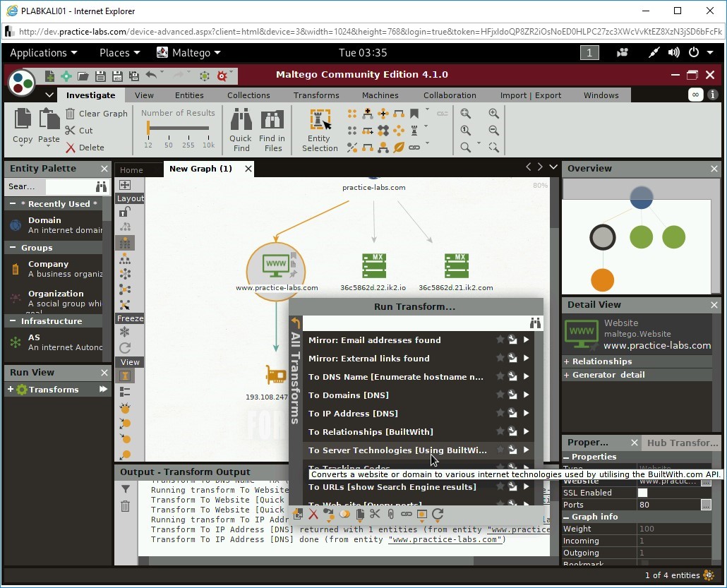Star 'To DNS Name [Enumerate hostname]' as favorite

pyautogui.click(x=501, y=377)
